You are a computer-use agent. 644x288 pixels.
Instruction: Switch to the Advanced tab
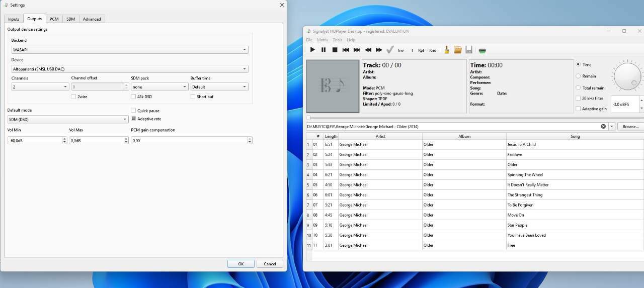click(92, 19)
